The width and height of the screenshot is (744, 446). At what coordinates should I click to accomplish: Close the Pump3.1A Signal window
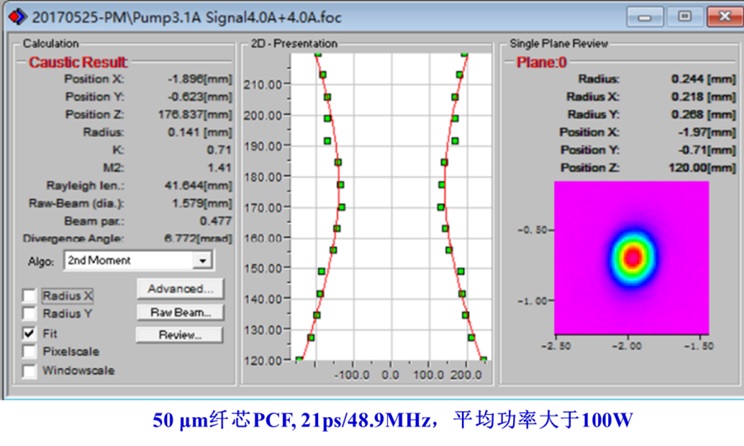[x=721, y=16]
